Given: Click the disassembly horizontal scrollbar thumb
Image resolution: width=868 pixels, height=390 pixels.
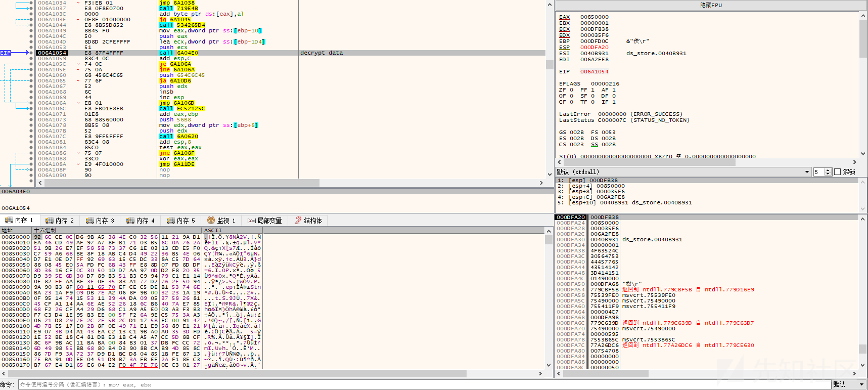Looking at the screenshot, I should (181, 183).
